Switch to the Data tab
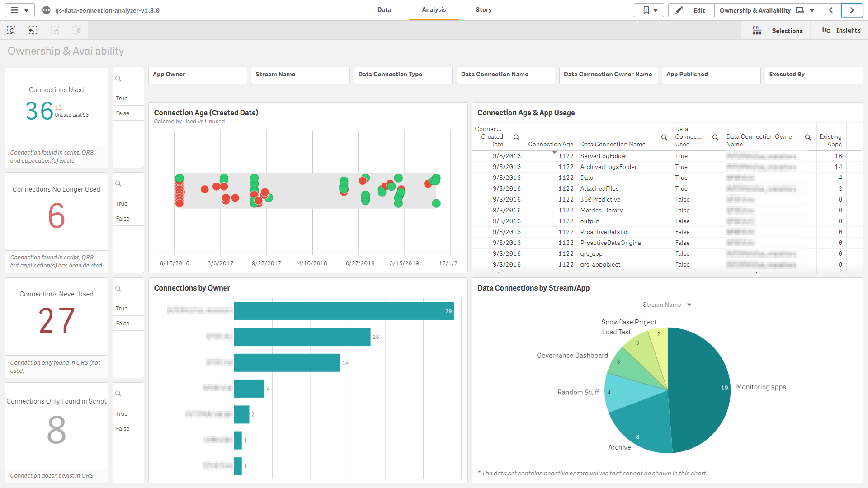This screenshot has height=488, width=868. pyautogui.click(x=384, y=9)
